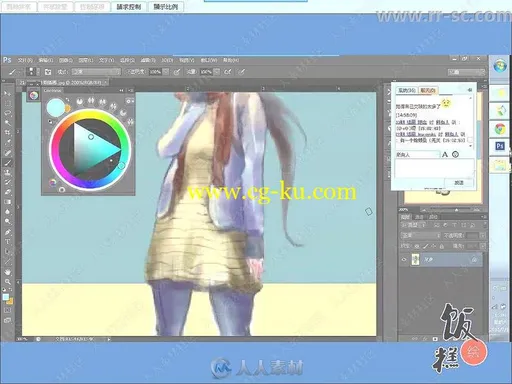Select the Zoom tool at toolbar bottom
The height and width of the screenshot is (384, 512).
tap(7, 282)
